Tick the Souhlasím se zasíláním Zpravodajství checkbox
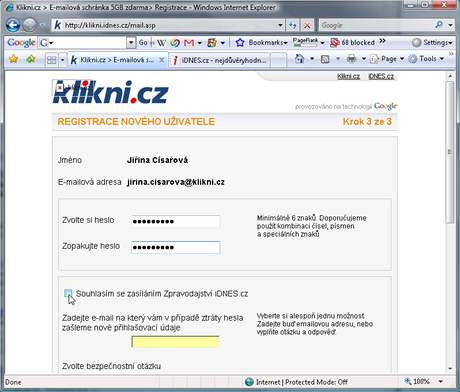The image size is (460, 392). (x=68, y=293)
